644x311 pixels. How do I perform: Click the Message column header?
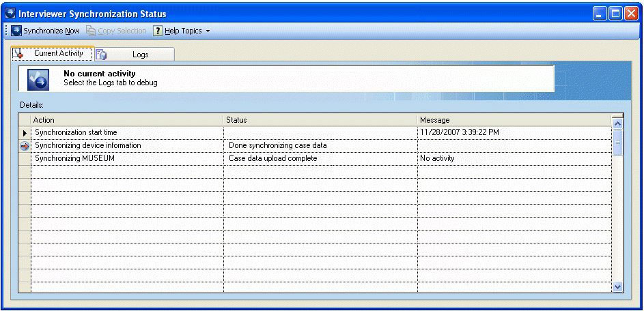tap(514, 120)
